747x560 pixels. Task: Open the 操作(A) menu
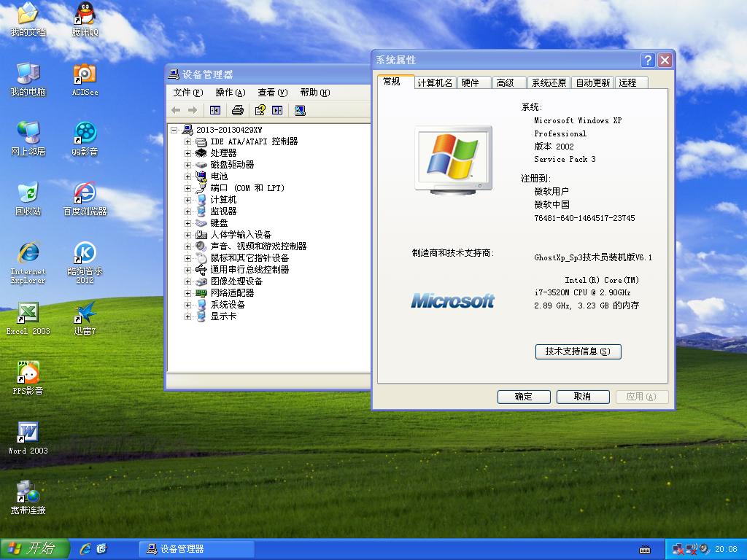pyautogui.click(x=231, y=93)
